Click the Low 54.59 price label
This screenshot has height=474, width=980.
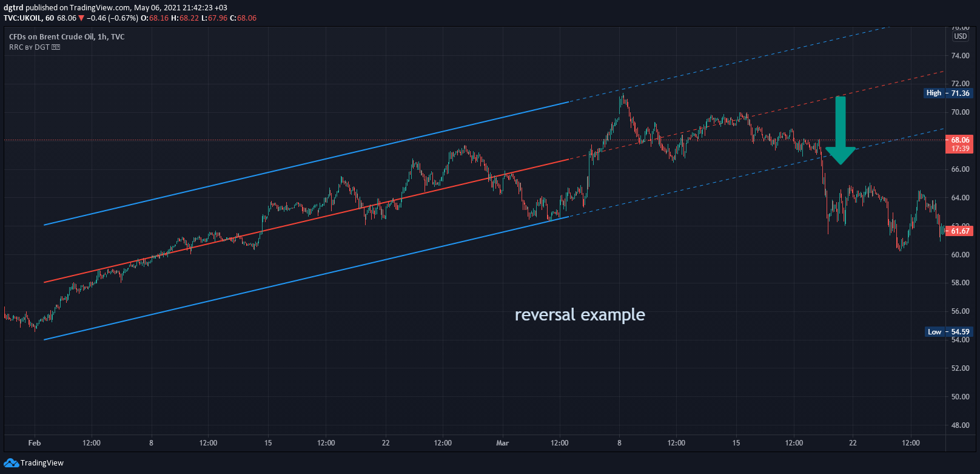click(x=948, y=331)
